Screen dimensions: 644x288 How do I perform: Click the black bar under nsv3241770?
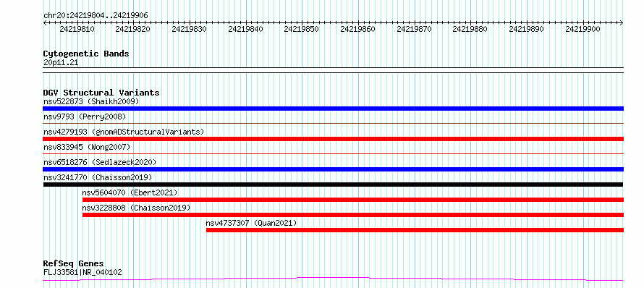(333, 185)
